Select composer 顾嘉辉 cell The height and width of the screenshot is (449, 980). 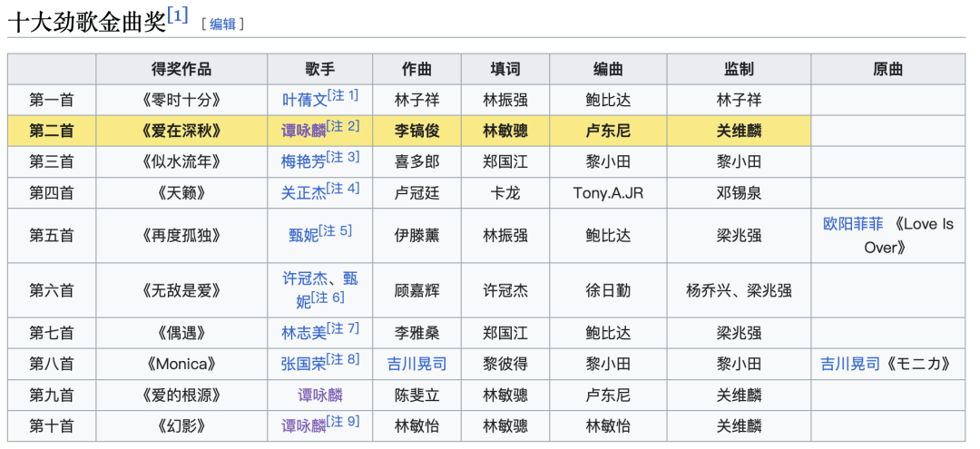tap(416, 290)
